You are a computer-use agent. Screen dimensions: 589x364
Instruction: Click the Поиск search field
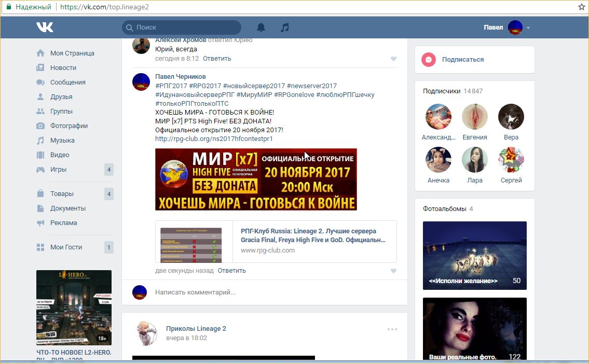coord(182,27)
